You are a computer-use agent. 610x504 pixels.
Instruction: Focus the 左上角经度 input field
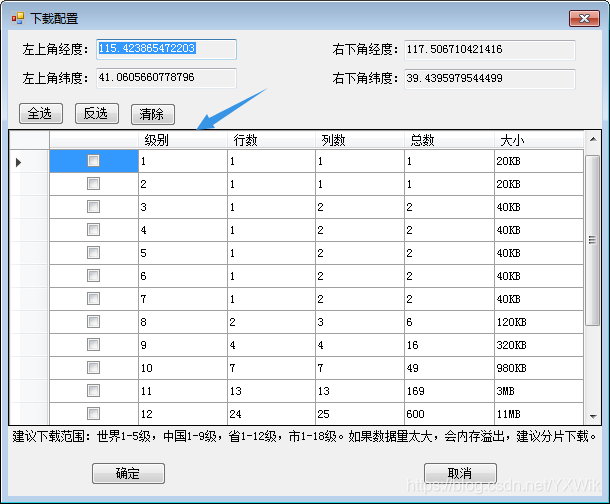pos(167,49)
